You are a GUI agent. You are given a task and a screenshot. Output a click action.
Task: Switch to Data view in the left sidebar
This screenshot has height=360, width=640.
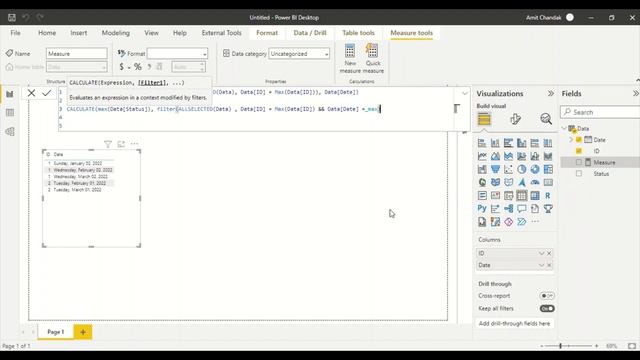click(x=10, y=113)
